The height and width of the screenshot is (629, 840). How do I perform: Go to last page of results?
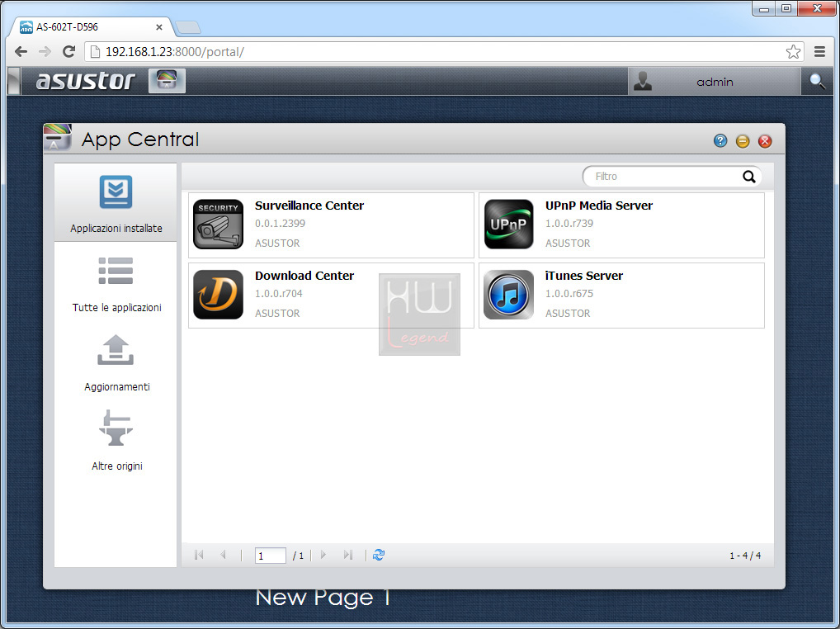347,555
